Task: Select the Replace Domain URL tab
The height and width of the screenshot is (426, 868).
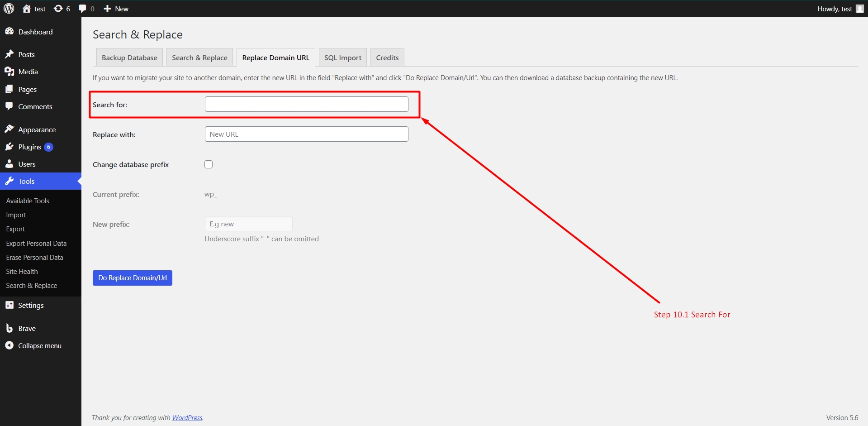Action: coord(276,57)
